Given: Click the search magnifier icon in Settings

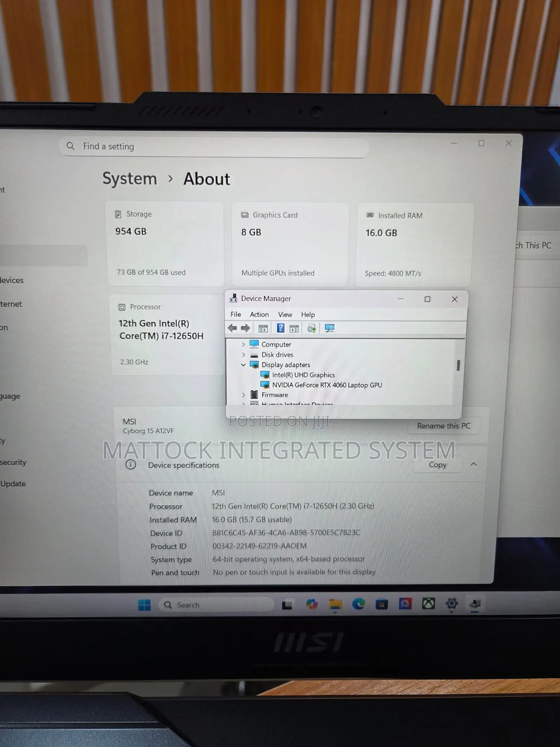Looking at the screenshot, I should (x=71, y=146).
